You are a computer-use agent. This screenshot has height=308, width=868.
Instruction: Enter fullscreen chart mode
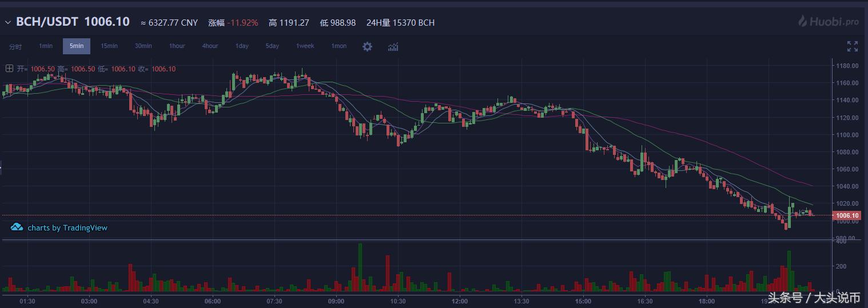pyautogui.click(x=852, y=46)
